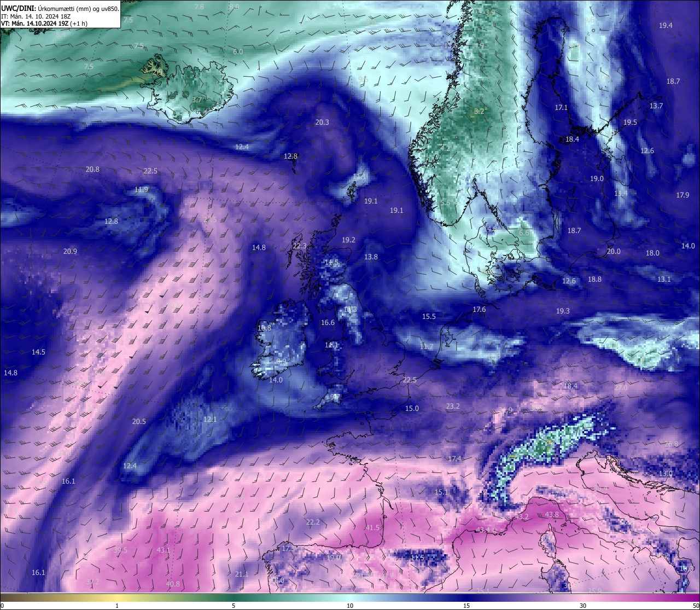Click the 19.3 value label
This screenshot has width=700, height=610.
tap(563, 311)
